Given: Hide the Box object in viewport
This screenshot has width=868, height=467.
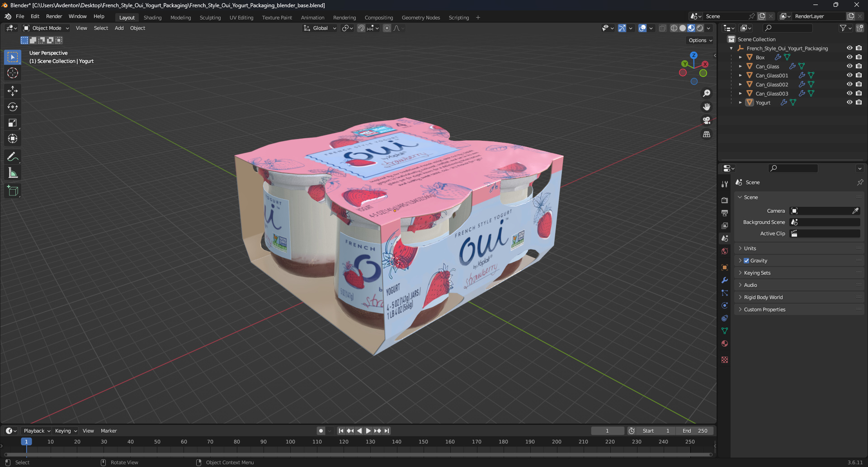Looking at the screenshot, I should click(849, 57).
